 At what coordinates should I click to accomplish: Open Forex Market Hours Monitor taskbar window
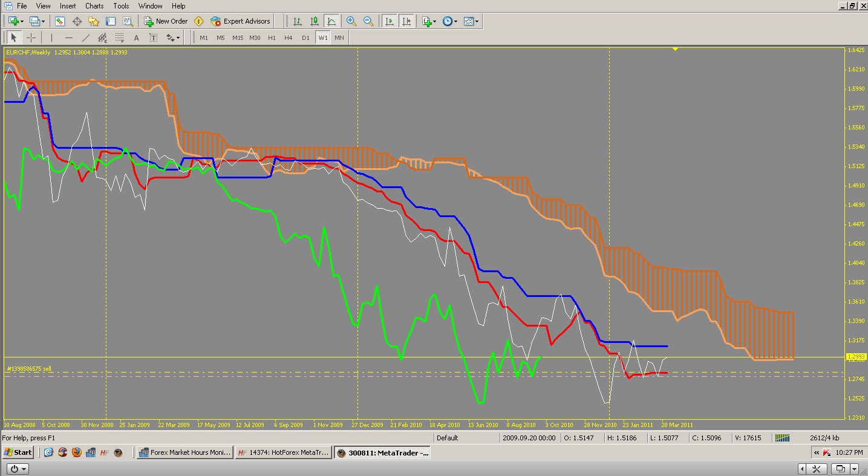(185, 452)
